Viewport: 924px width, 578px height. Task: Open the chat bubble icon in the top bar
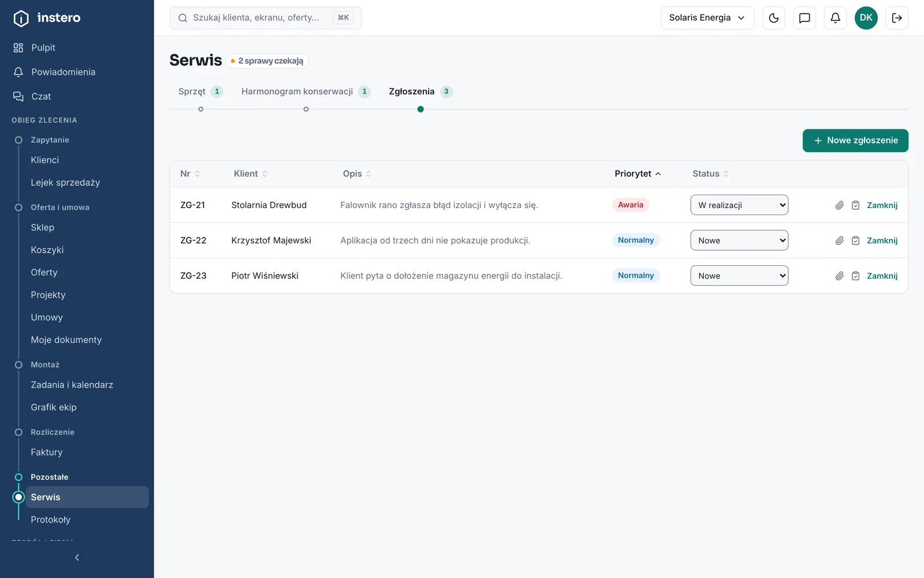pyautogui.click(x=804, y=18)
